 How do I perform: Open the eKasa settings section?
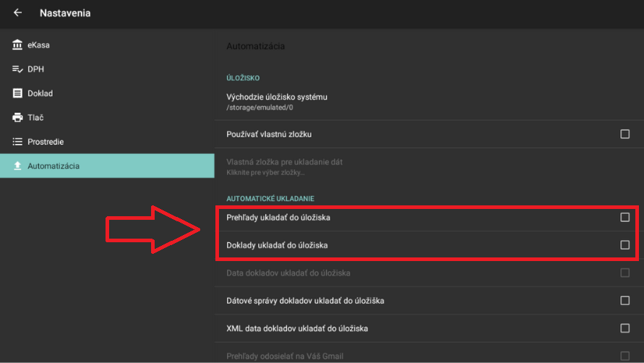coord(38,46)
